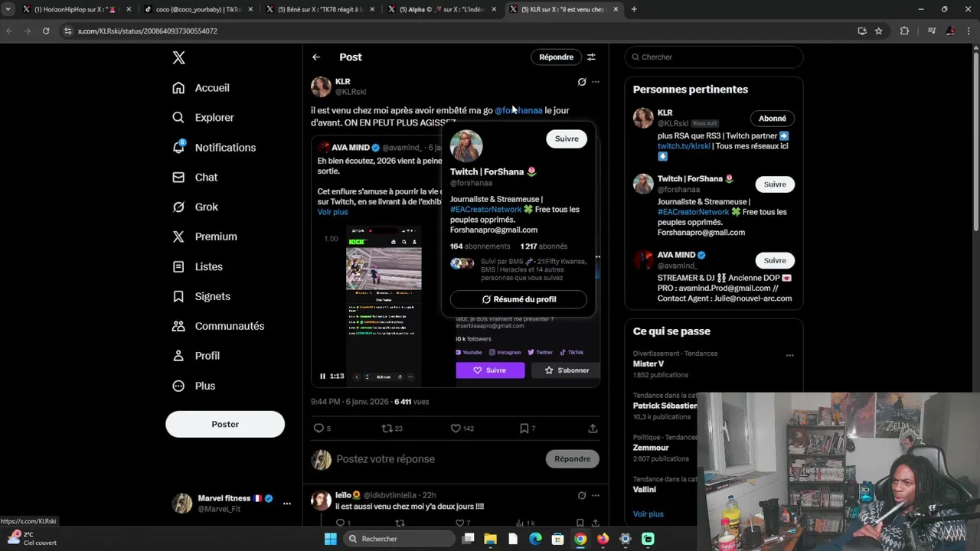980x551 pixels.
Task: Click #EACreatorNetwork hashtag in hover card
Action: click(485, 209)
